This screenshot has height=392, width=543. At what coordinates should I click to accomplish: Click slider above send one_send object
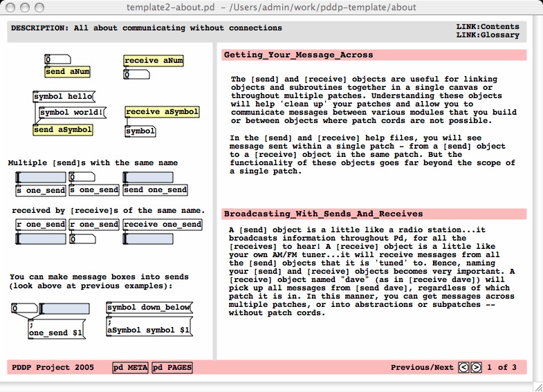148,178
